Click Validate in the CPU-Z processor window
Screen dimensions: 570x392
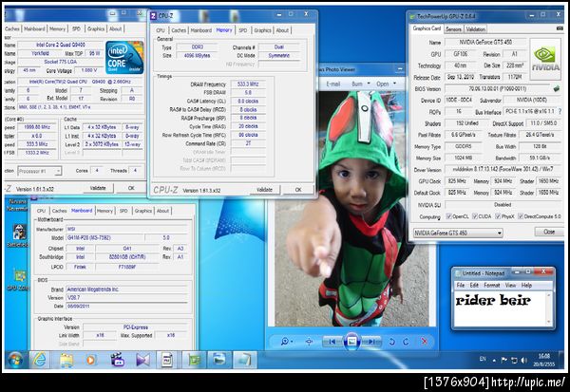(98, 188)
